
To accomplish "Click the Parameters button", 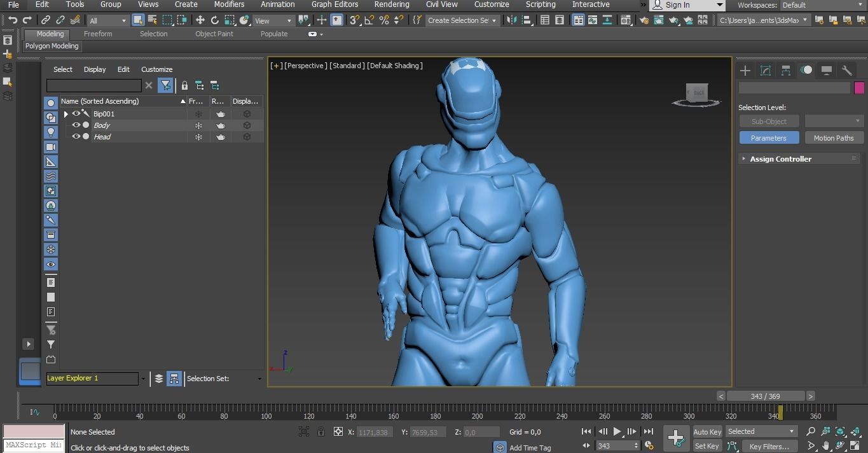I will click(768, 138).
